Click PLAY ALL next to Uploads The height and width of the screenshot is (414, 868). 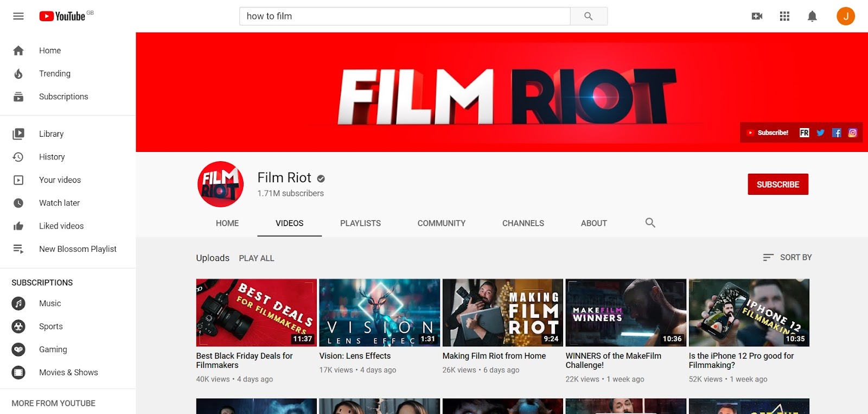(x=257, y=258)
